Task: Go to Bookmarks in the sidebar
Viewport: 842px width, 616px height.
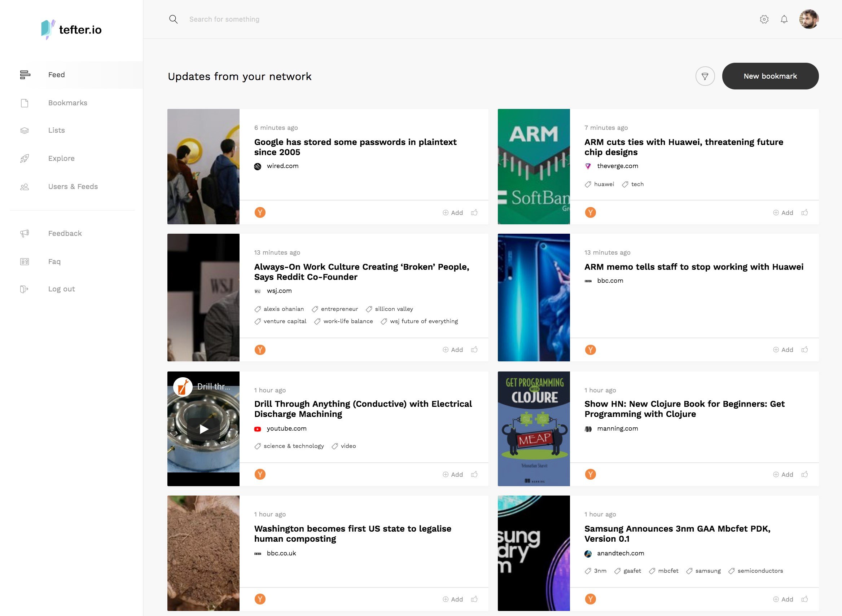Action: (x=67, y=103)
